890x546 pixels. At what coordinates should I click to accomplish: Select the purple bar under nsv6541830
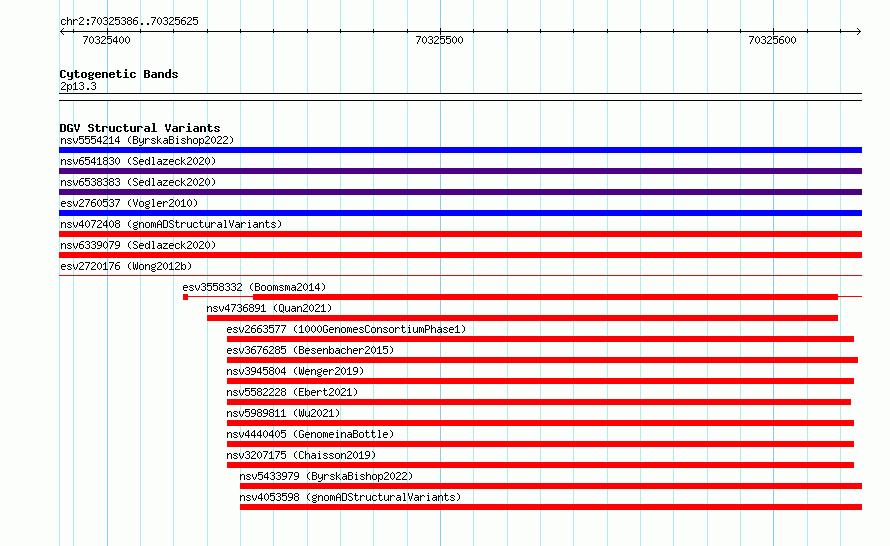coord(460,171)
